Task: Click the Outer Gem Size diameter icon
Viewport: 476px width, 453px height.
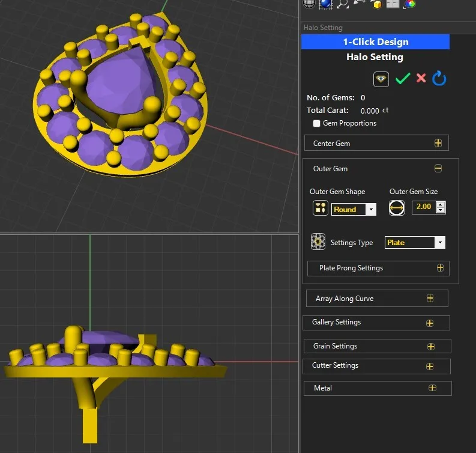Action: (397, 208)
